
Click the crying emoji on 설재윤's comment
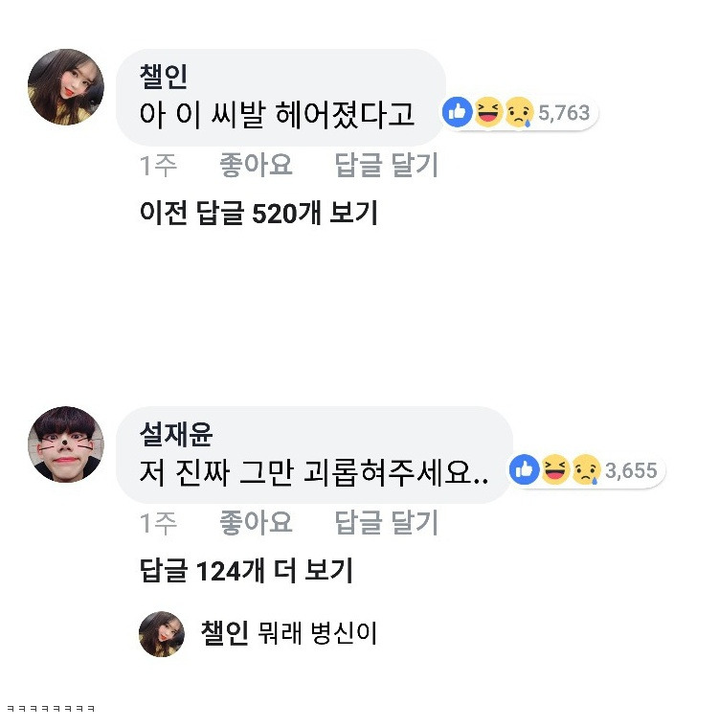pos(586,470)
